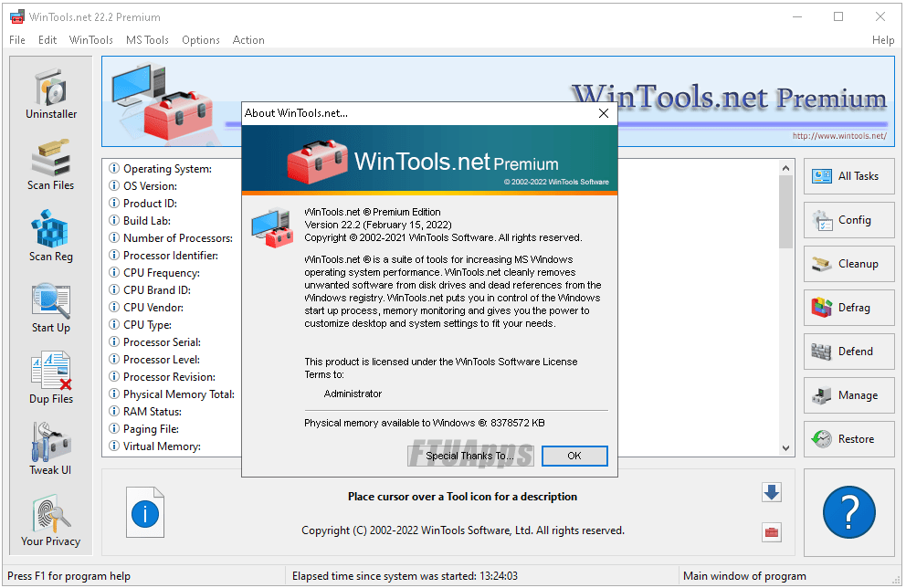Run the Cleanup task
Screen dimensions: 906x588
coord(848,264)
